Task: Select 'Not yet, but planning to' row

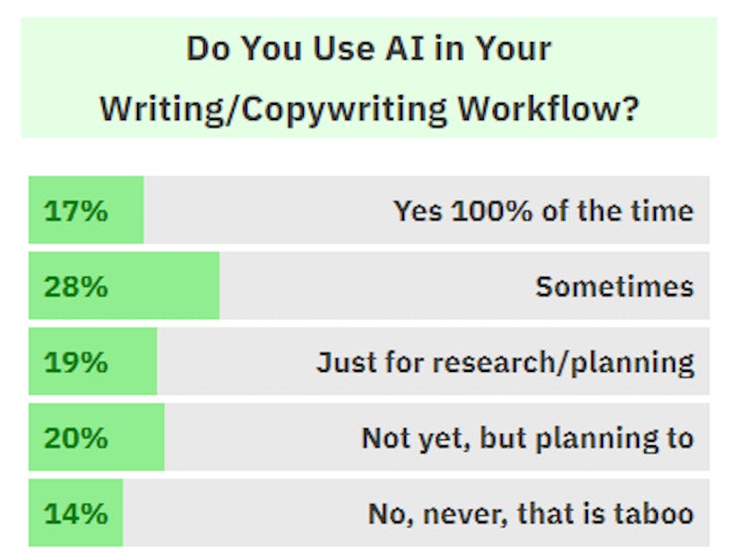Action: point(369,437)
